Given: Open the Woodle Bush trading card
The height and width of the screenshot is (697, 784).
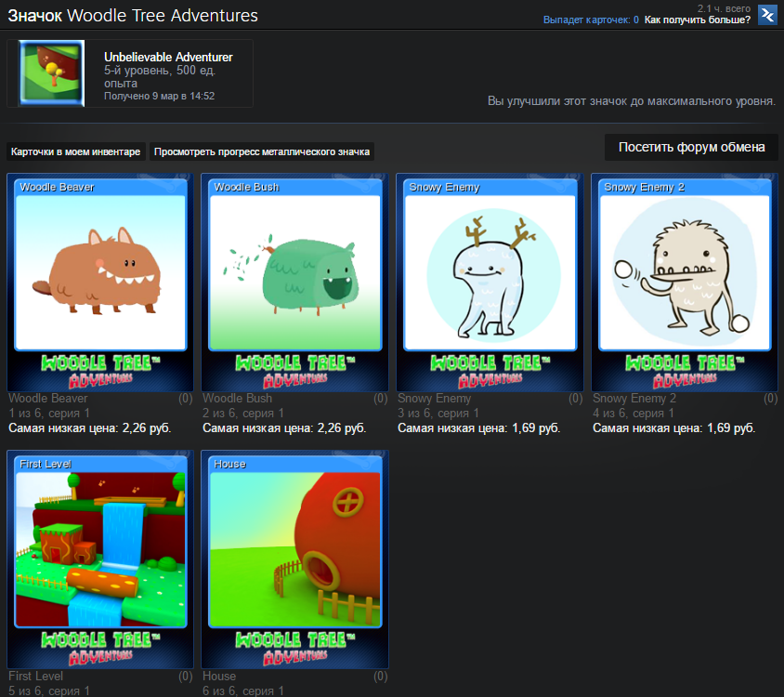Looking at the screenshot, I should click(x=295, y=283).
